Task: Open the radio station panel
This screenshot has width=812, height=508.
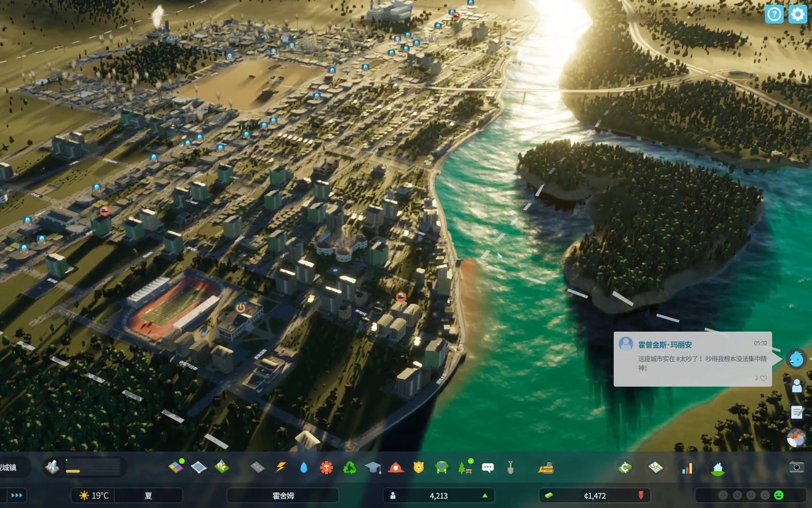Action: coord(796,438)
